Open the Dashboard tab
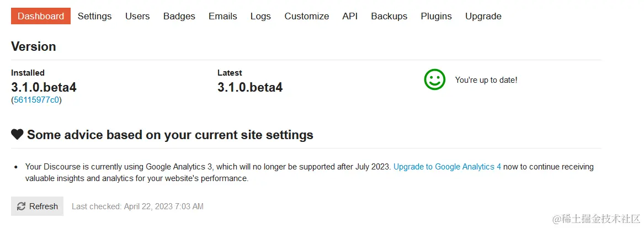 tap(41, 16)
